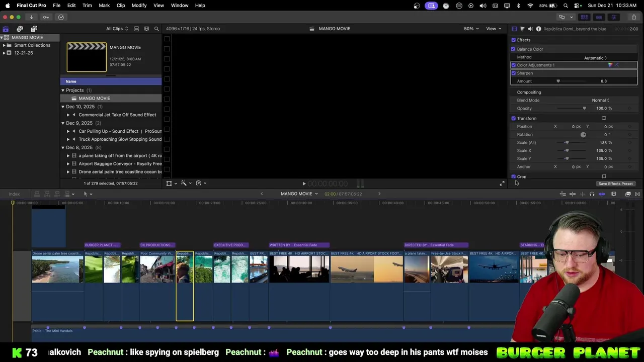Open the All Clips filter dropdown
Screen dimensions: 644x362
click(x=117, y=29)
